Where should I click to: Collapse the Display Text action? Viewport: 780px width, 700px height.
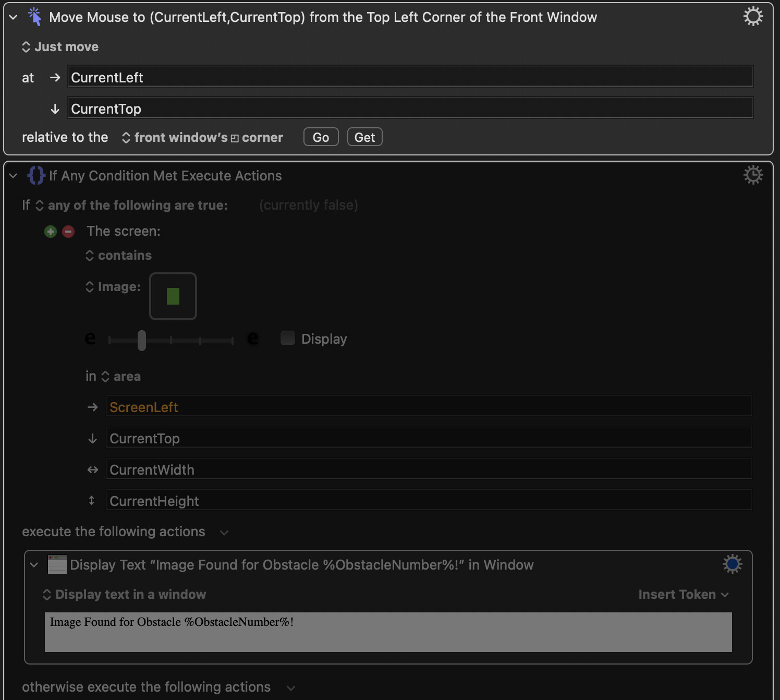click(x=34, y=565)
